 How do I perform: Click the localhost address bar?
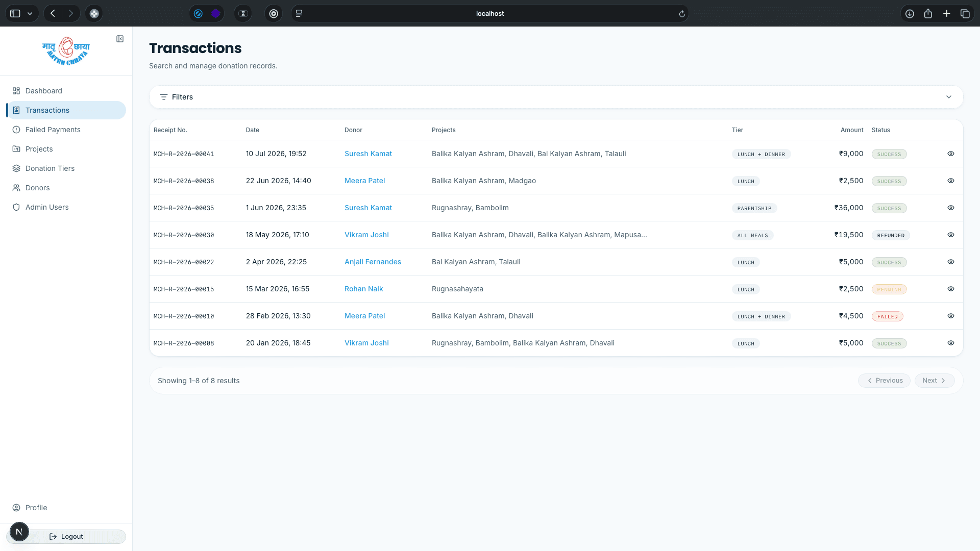489,14
